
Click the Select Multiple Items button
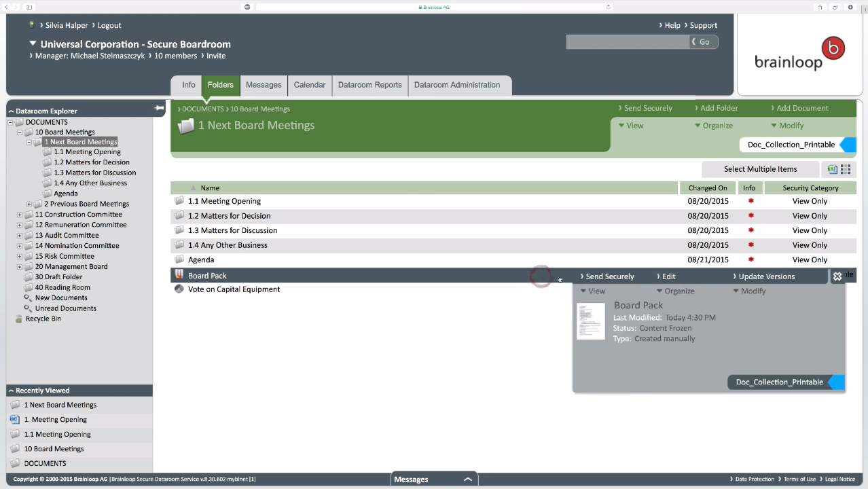tap(760, 169)
